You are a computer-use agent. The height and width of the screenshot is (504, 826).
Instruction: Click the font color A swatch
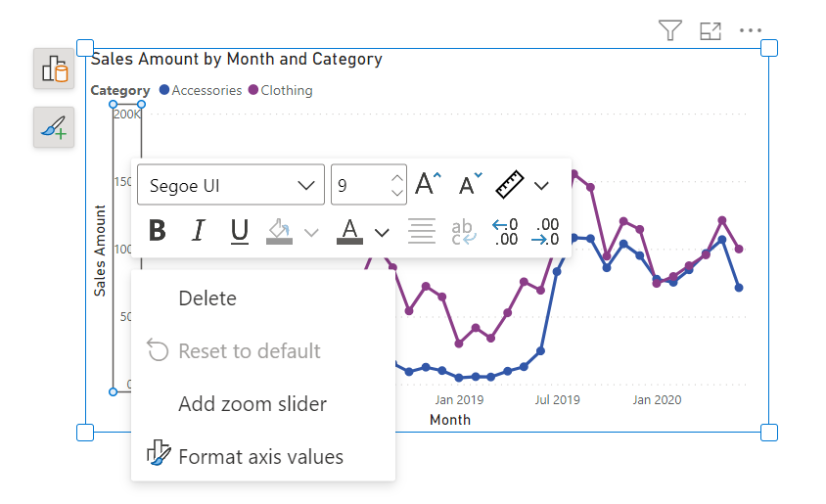[350, 231]
